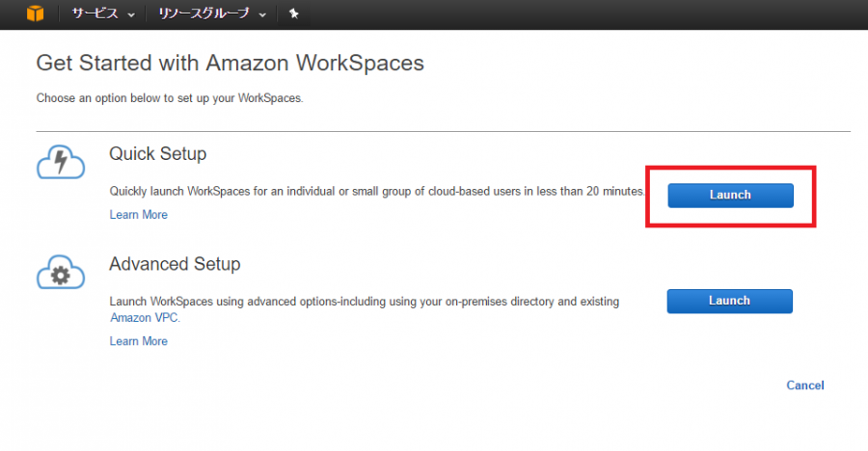Click the Quick Setup lightning cloud icon
This screenshot has width=868, height=451.
pos(61,162)
